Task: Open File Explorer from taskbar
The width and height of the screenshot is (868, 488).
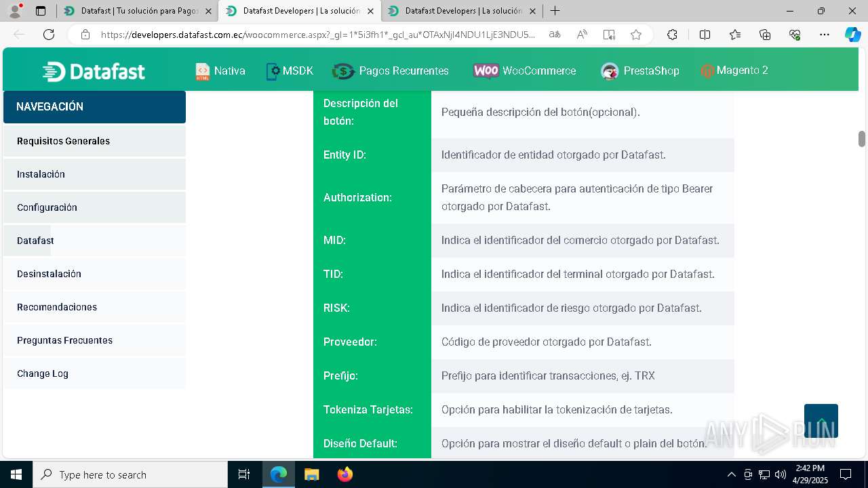Action: click(x=311, y=474)
